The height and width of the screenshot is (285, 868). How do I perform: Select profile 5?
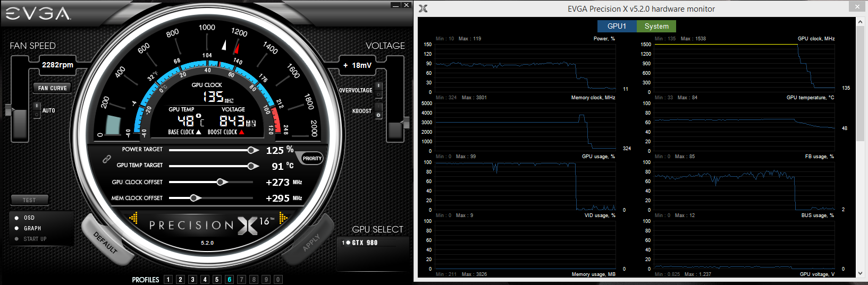217,279
